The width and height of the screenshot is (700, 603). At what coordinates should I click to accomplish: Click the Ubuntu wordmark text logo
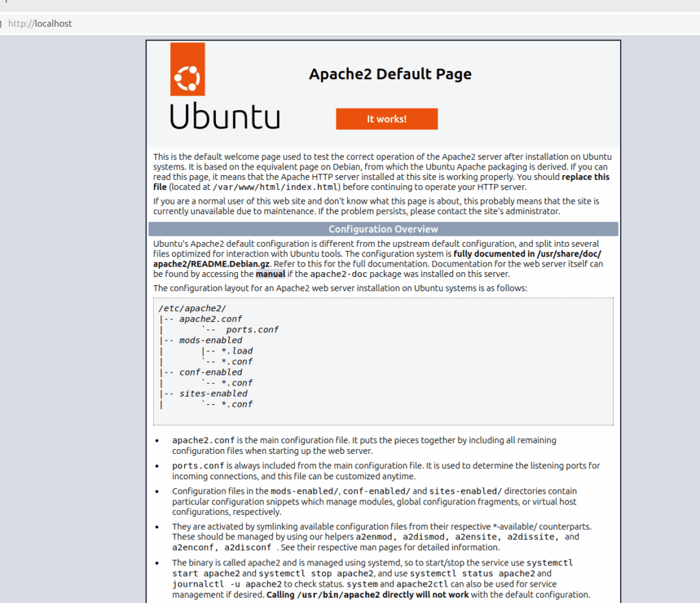coord(225,116)
